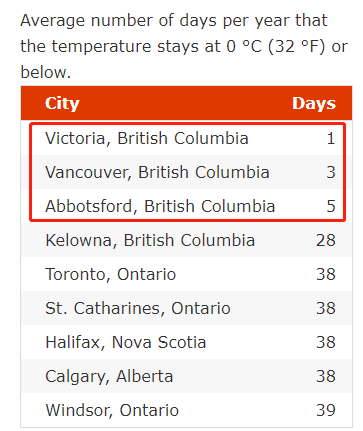This screenshot has width=363, height=431.
Task: Click the 38 value beside Calgary
Action: coord(326,376)
